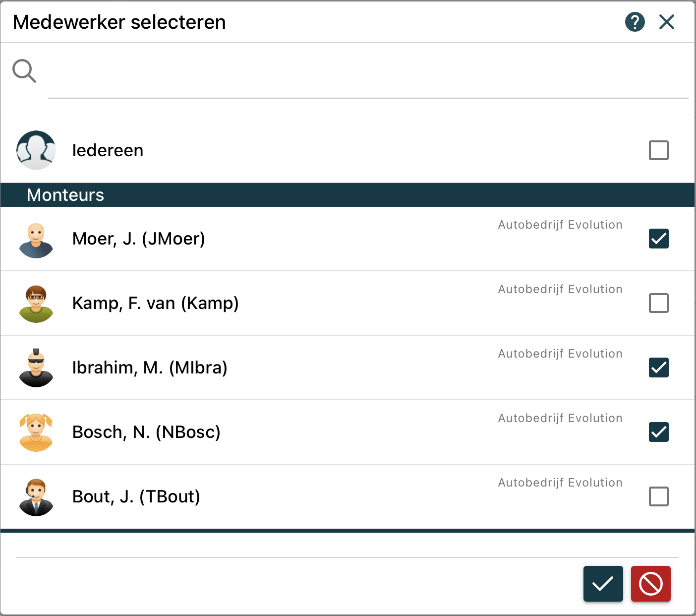Close the Medewerker selecteren dialog

coord(667,22)
